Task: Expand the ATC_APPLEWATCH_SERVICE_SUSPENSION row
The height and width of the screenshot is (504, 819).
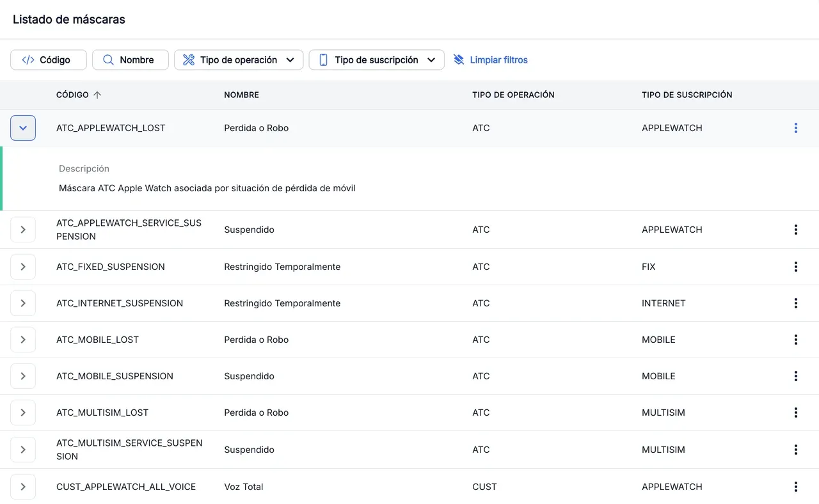Action: 23,230
